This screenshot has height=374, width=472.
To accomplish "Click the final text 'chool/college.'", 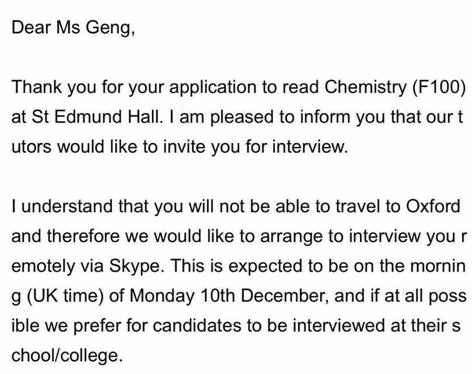I will point(65,356).
